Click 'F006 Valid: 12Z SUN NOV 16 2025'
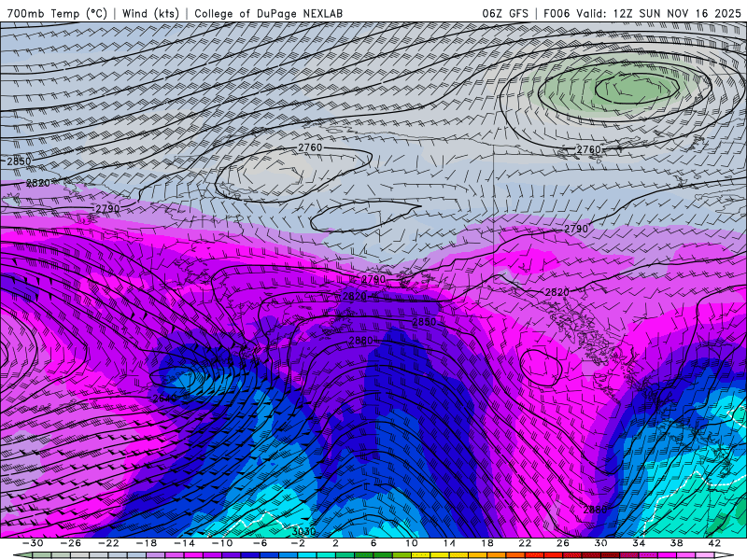The height and width of the screenshot is (560, 747). [642, 13]
